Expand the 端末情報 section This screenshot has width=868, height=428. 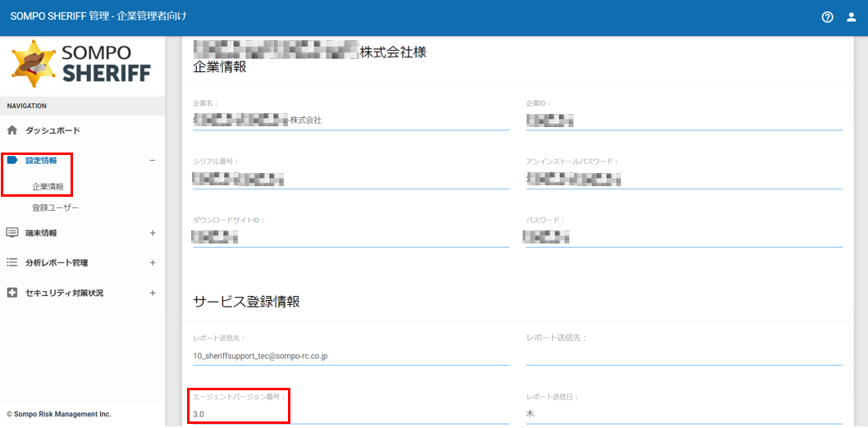153,233
